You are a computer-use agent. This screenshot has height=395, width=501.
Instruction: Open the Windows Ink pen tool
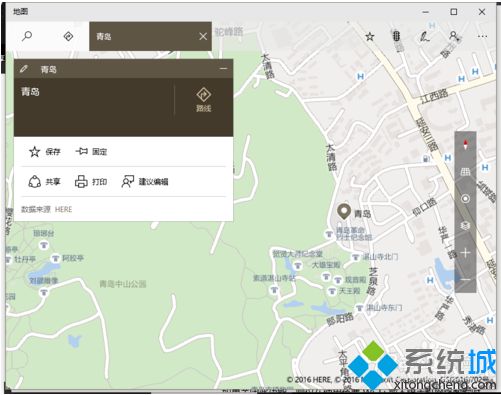tap(424, 36)
